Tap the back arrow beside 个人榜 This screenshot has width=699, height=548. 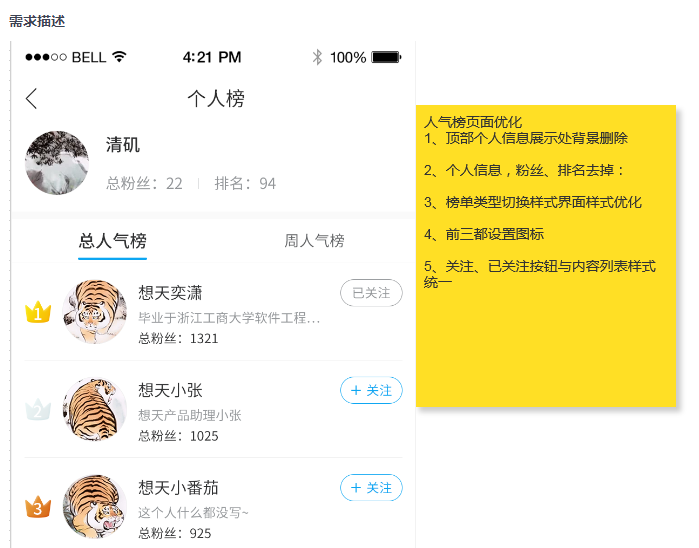tap(31, 99)
